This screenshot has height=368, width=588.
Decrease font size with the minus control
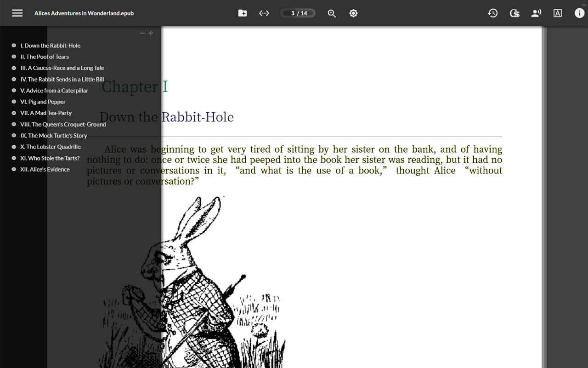142,33
